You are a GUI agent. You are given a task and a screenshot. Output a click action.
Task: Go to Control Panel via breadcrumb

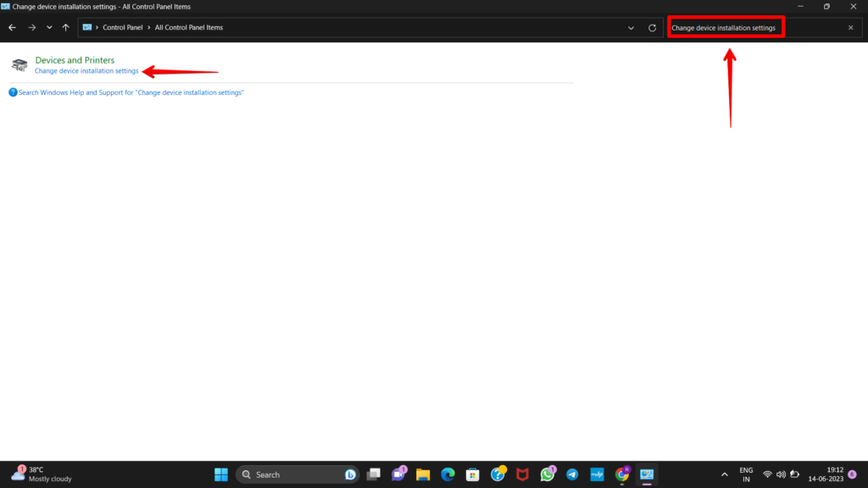(124, 27)
